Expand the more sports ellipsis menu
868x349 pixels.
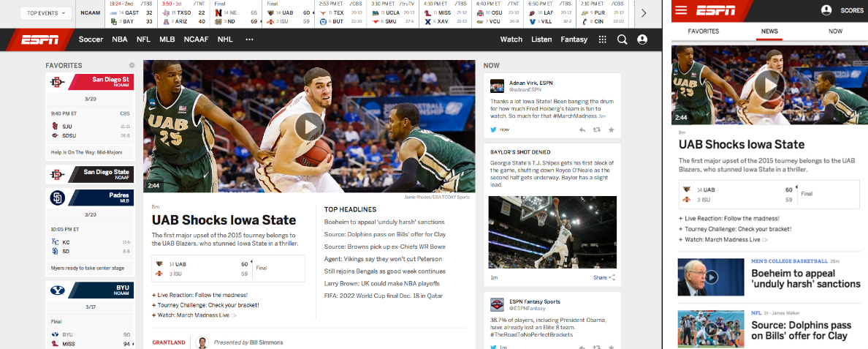click(249, 40)
